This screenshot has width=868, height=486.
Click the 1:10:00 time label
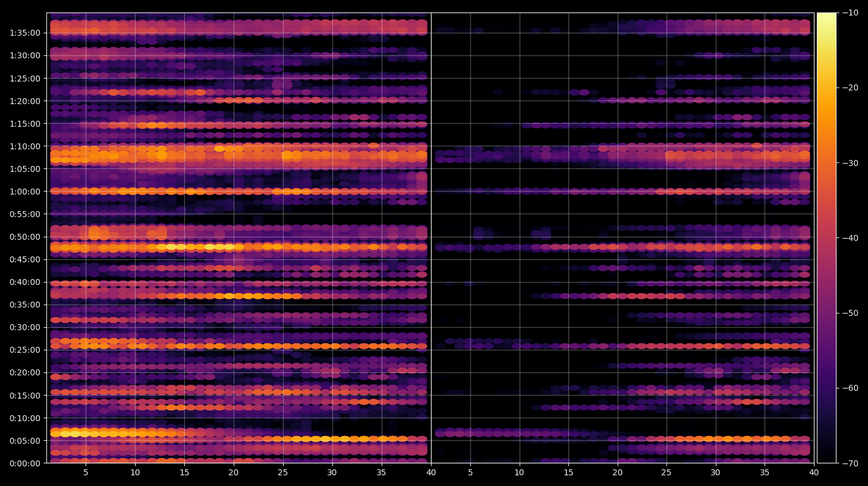(x=25, y=147)
